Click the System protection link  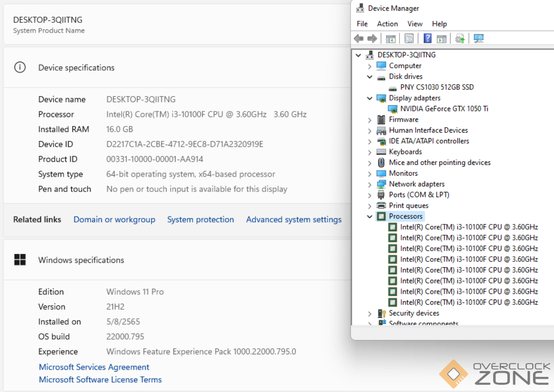(x=200, y=220)
